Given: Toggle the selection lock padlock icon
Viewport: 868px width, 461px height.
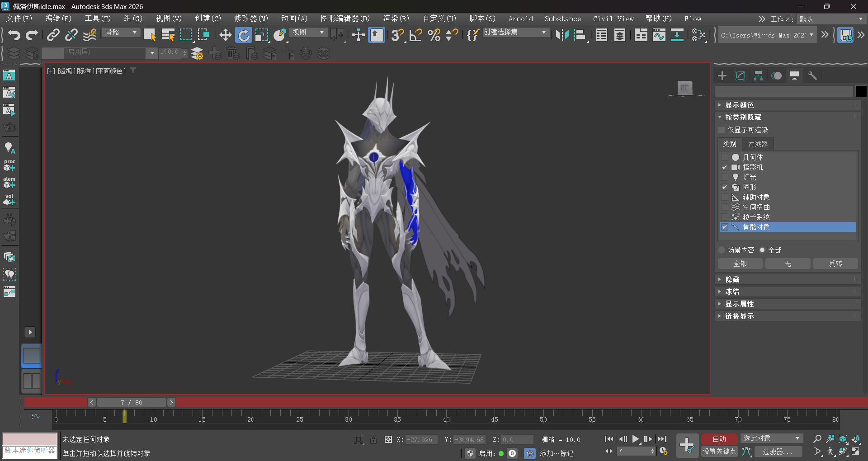Looking at the screenshot, I should point(373,439).
